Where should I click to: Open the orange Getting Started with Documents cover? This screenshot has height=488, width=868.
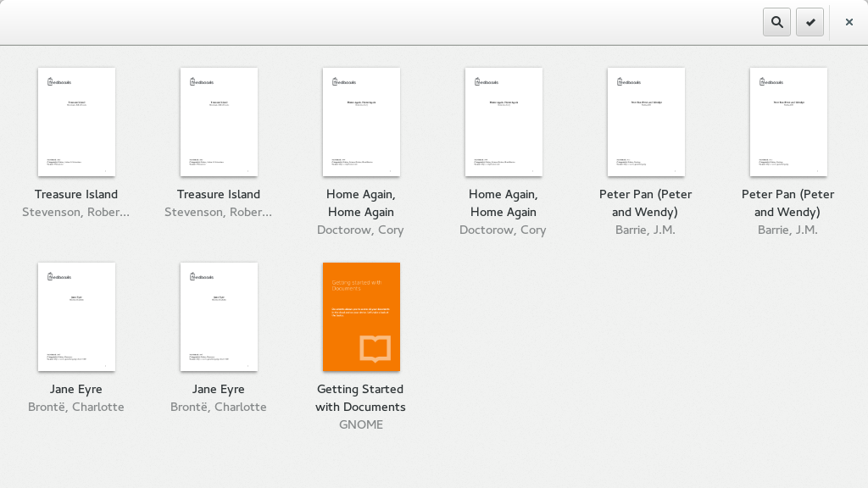361,316
